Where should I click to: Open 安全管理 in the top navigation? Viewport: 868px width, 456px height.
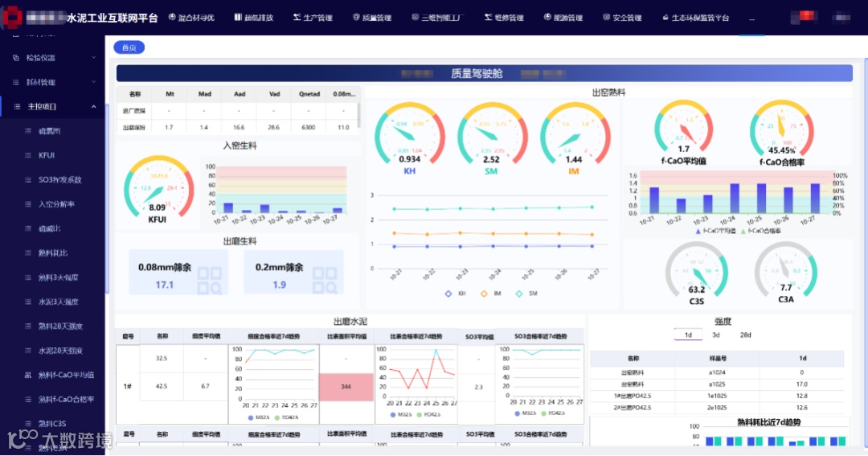622,18
